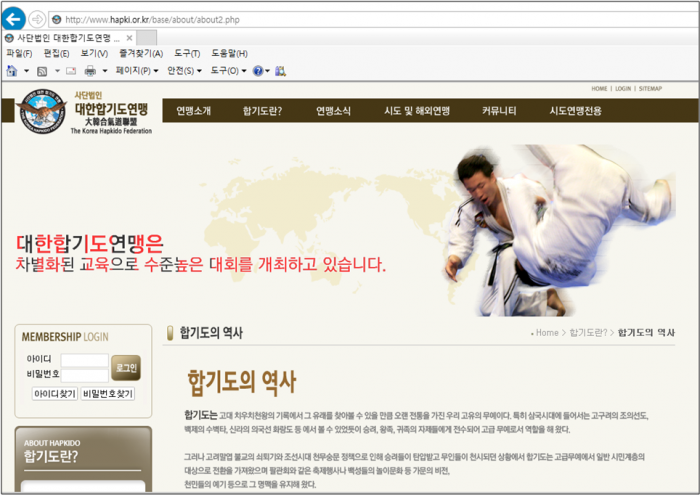Open the 도움말(H) menu
Image resolution: width=700 pixels, height=495 pixels.
pyautogui.click(x=229, y=54)
